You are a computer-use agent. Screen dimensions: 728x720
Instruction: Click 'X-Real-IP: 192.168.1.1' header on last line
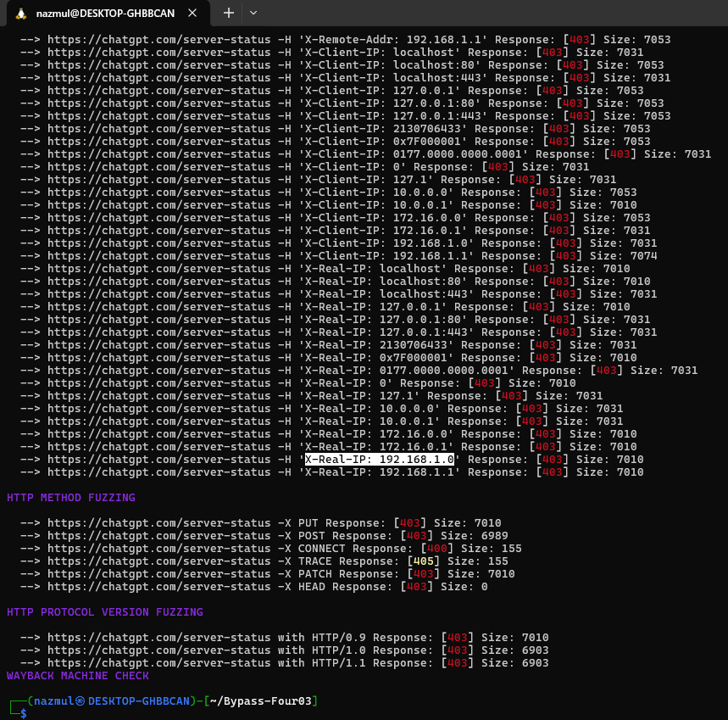tap(380, 472)
